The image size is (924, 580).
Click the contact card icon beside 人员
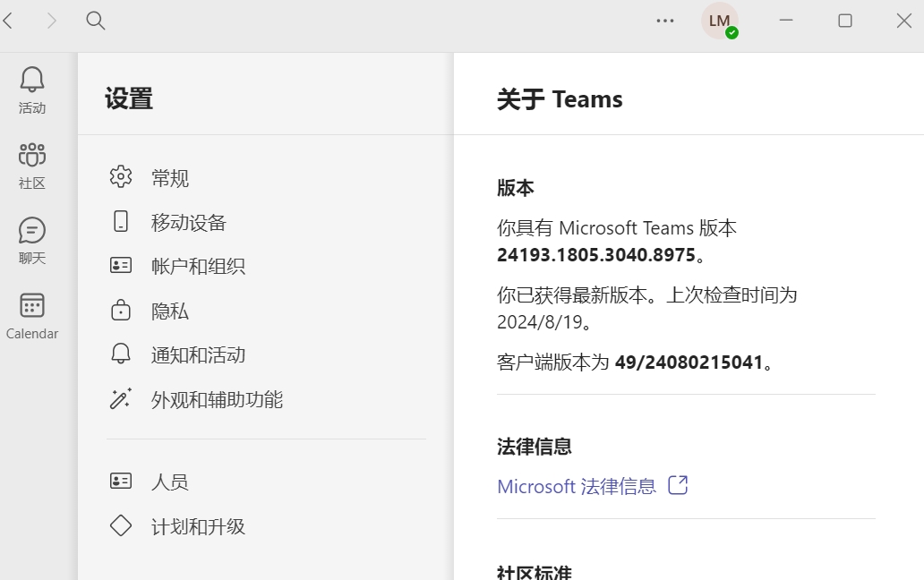(x=121, y=481)
